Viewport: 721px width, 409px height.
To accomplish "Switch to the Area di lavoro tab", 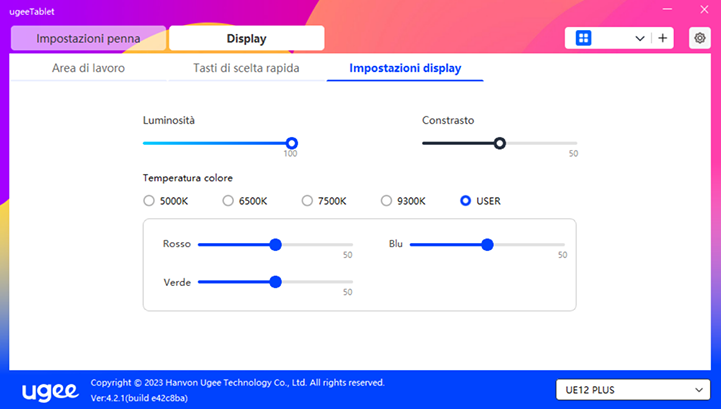I will (88, 69).
